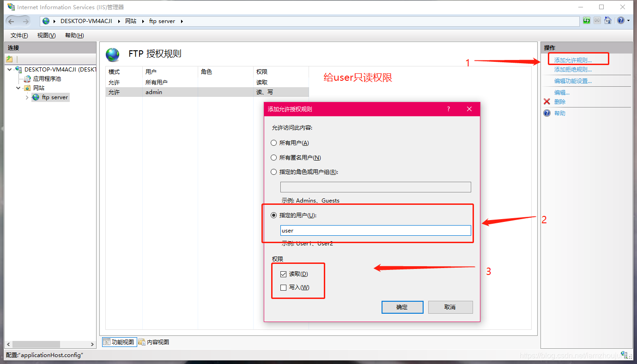Click the IIS manager title bar icon
The image size is (637, 364).
[11, 7]
